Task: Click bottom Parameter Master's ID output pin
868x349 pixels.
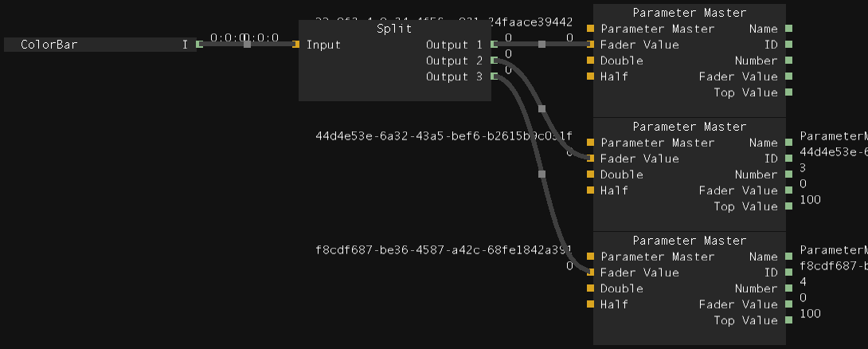Action: click(788, 273)
